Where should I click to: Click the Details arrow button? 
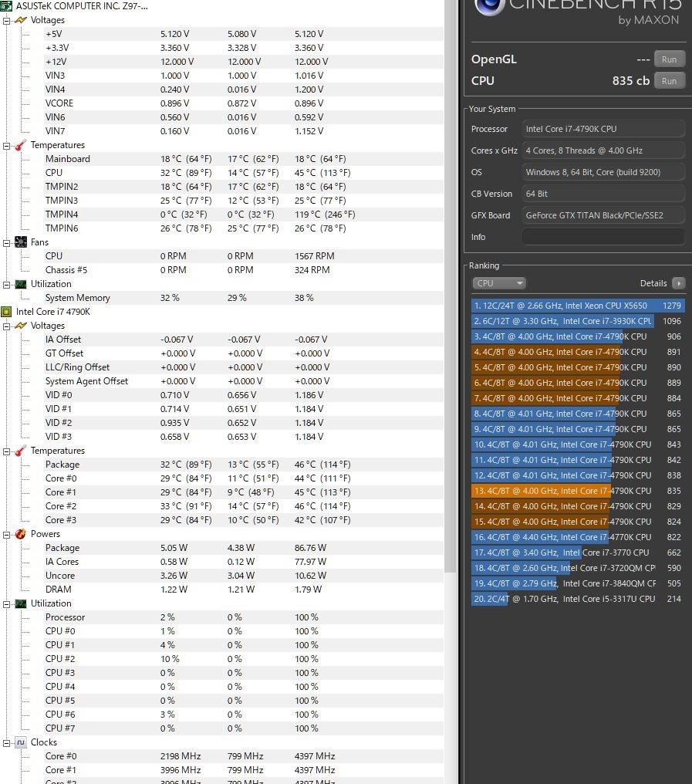coord(678,283)
